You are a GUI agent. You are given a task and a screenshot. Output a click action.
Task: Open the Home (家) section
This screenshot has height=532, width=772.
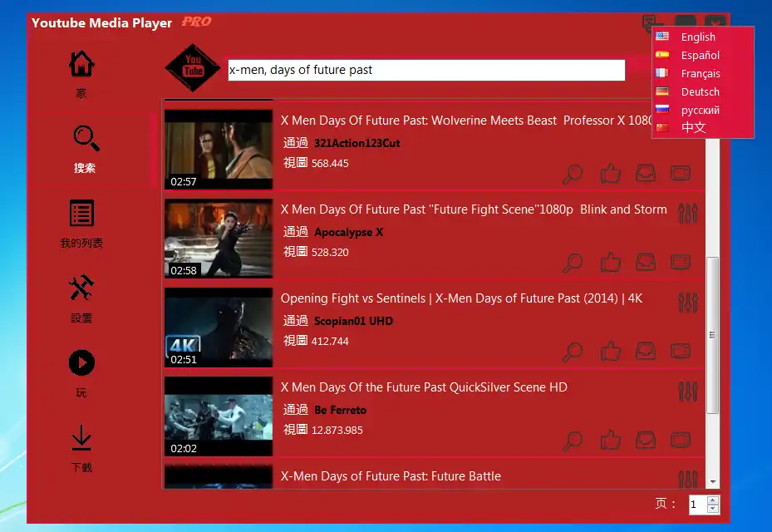(81, 74)
